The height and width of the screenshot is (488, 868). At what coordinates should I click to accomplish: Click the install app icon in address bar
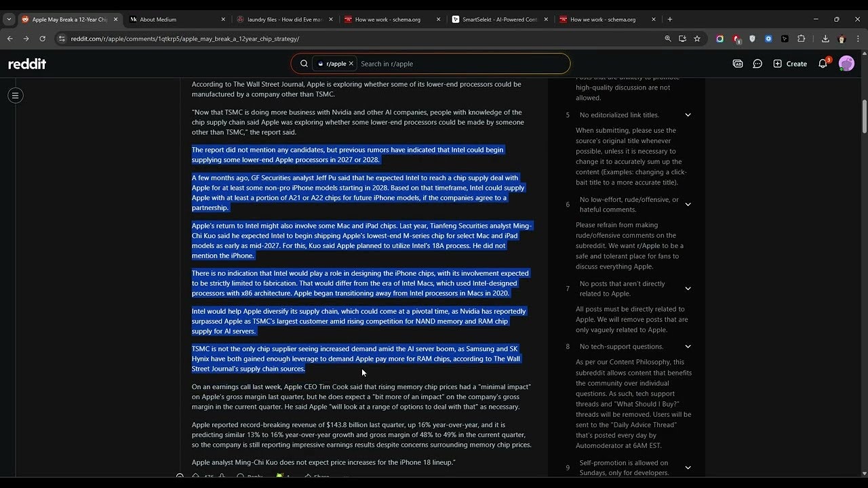pos(682,39)
